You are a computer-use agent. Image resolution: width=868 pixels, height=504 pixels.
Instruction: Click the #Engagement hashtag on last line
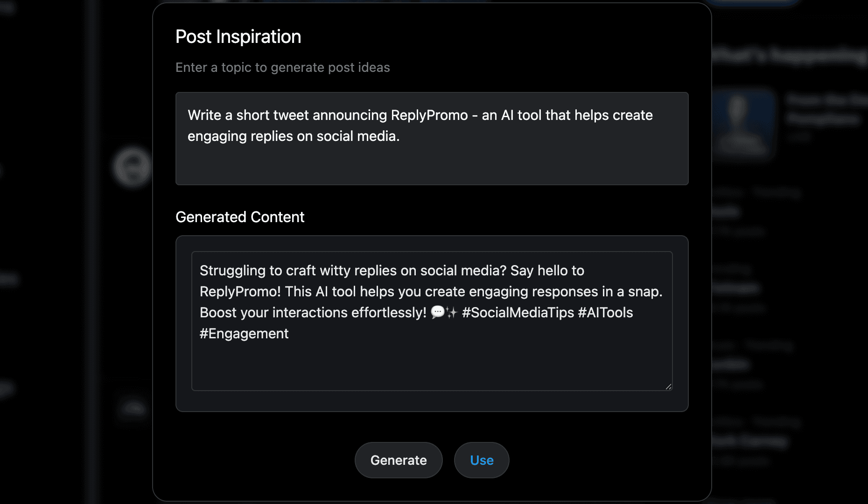[244, 333]
